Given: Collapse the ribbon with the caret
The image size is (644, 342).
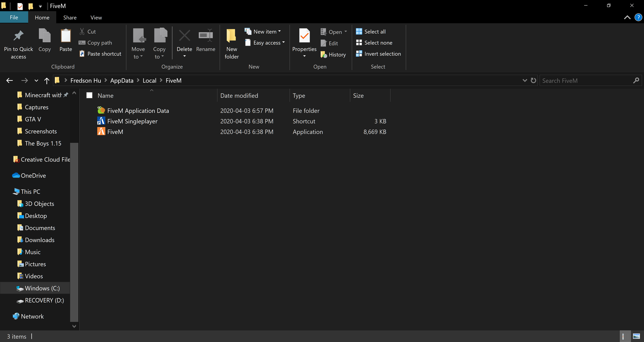Looking at the screenshot, I should click(x=627, y=17).
